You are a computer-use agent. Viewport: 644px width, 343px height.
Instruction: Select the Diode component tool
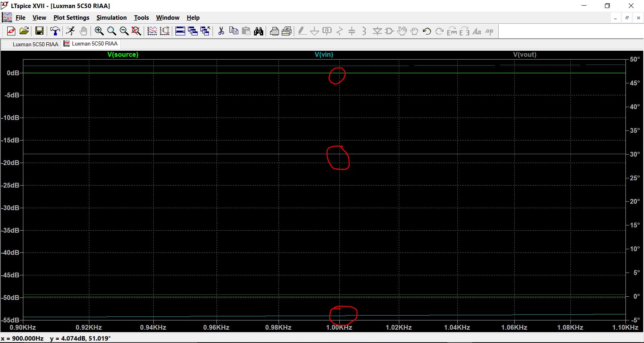click(x=377, y=31)
